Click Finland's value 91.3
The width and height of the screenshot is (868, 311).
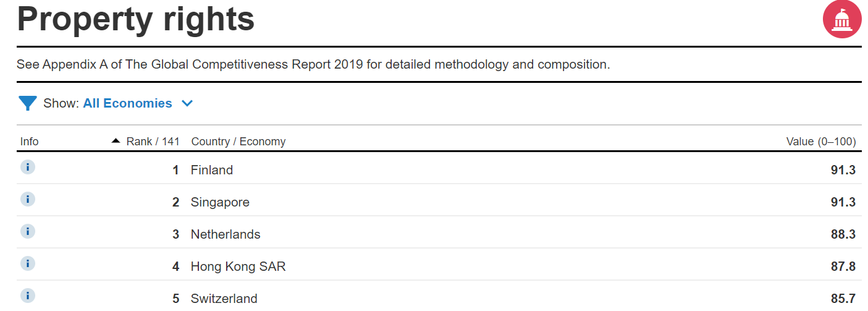843,170
